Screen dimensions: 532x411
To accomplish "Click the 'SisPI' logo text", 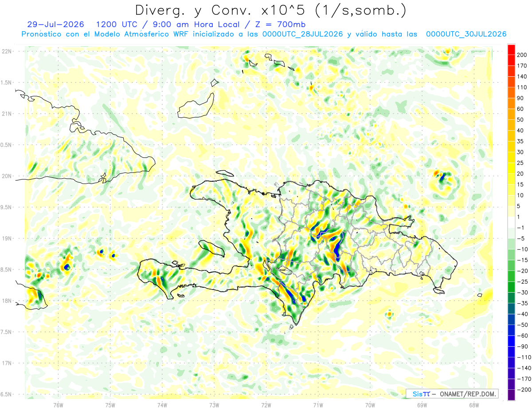I will [x=421, y=394].
